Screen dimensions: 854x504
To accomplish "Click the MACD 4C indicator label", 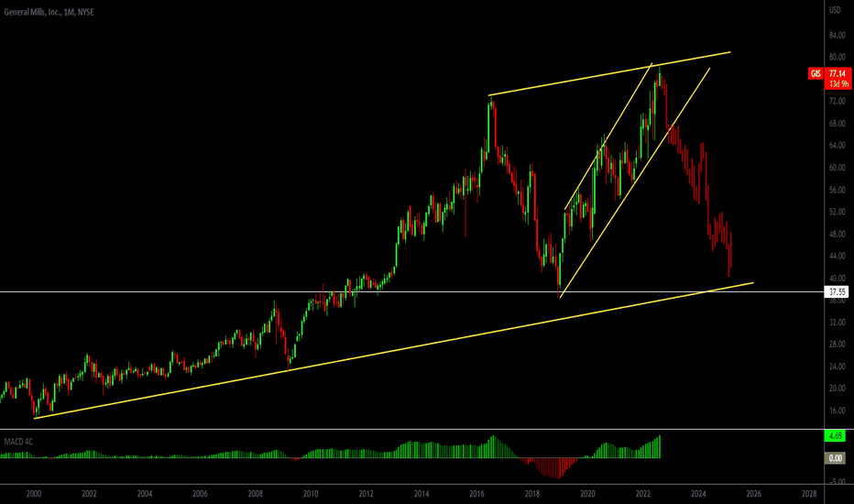I will point(18,442).
